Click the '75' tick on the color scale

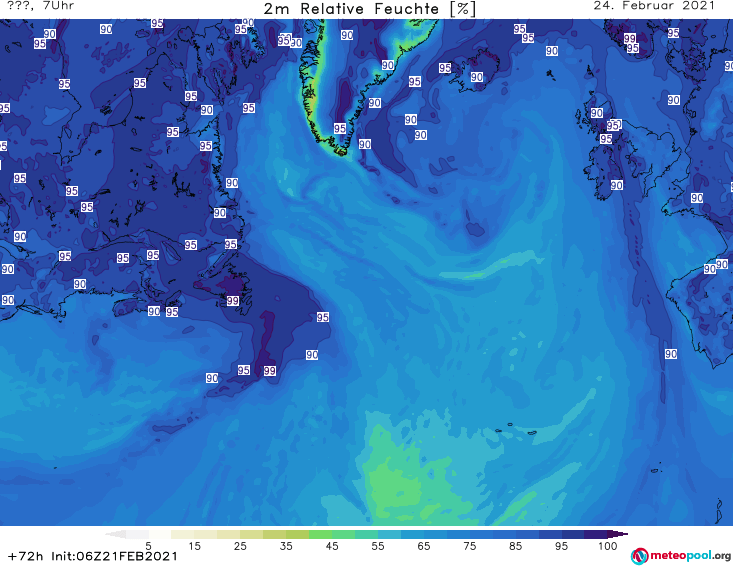469,546
